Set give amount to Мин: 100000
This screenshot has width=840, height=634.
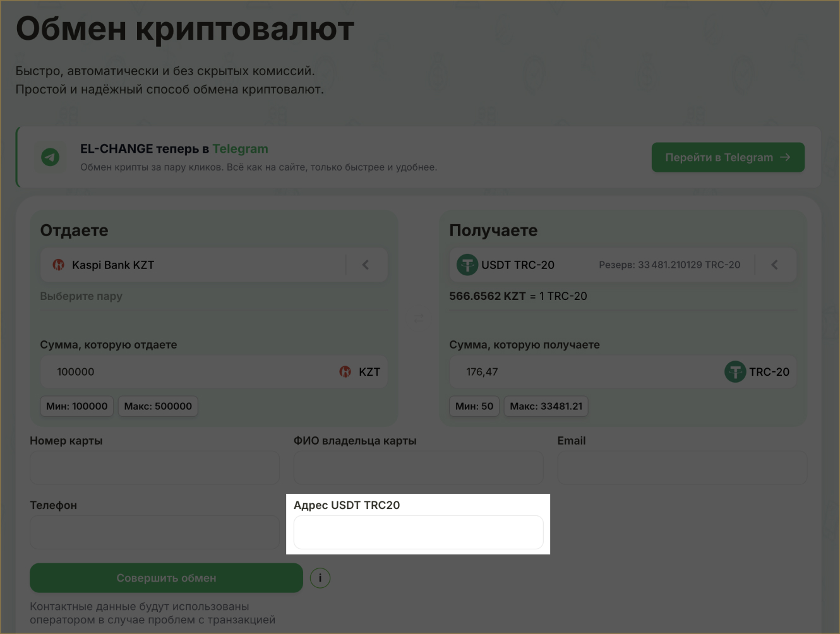77,406
